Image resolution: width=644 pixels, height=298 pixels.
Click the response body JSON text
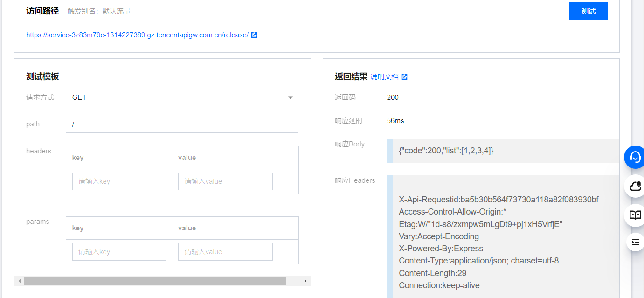[446, 151]
